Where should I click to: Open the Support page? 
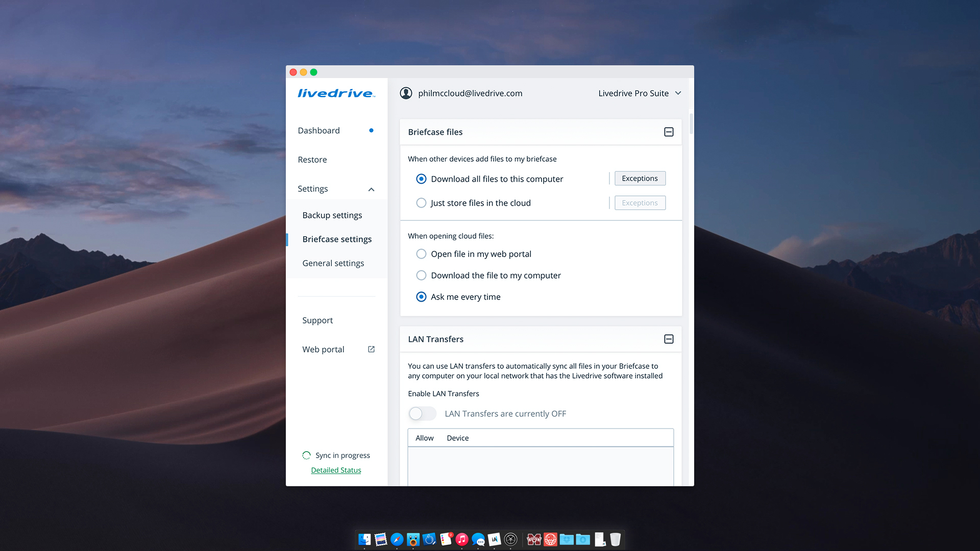coord(317,320)
